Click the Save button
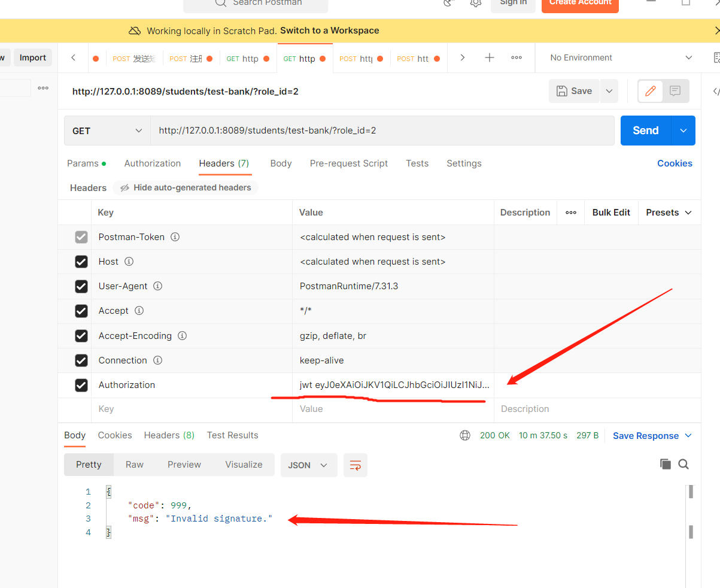Image resolution: width=720 pixels, height=588 pixels. point(575,91)
